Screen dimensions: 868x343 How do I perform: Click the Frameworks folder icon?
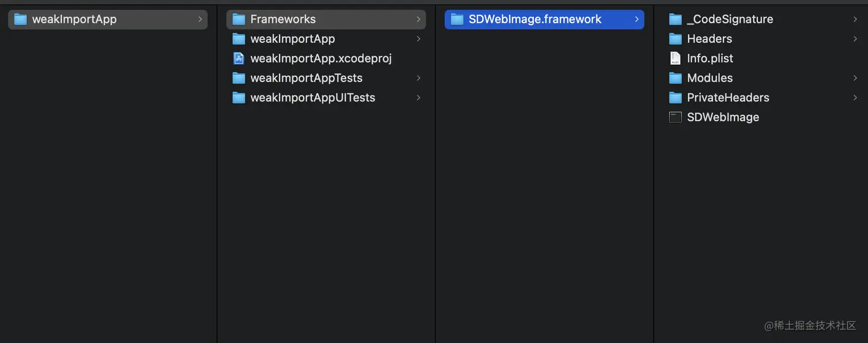[239, 20]
